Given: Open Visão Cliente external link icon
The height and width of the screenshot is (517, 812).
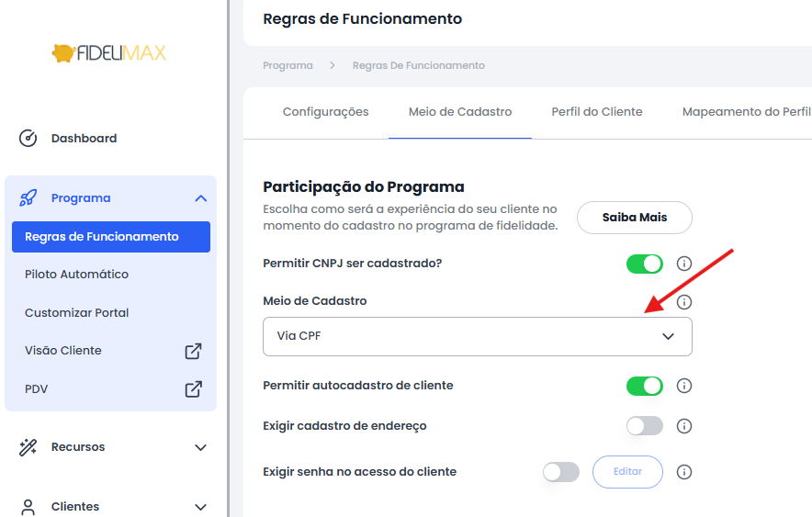Looking at the screenshot, I should tap(193, 351).
